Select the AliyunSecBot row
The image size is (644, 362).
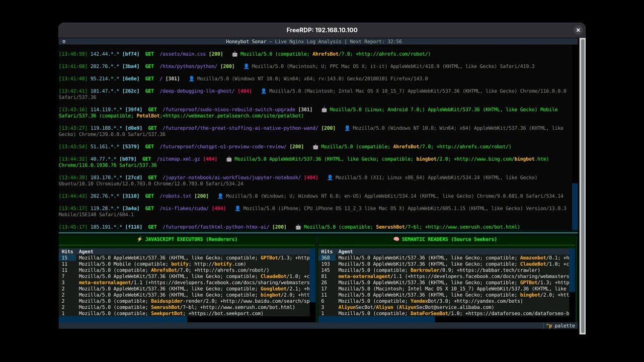(444, 307)
